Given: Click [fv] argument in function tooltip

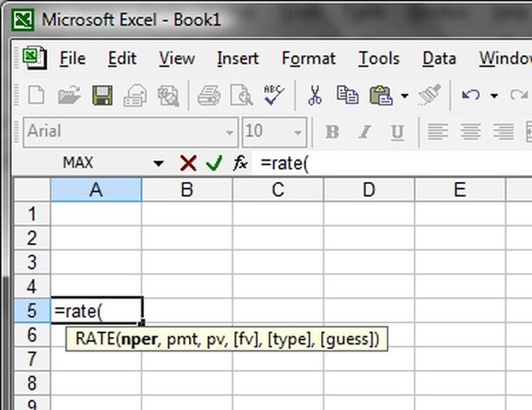Looking at the screenshot, I should [x=246, y=339].
